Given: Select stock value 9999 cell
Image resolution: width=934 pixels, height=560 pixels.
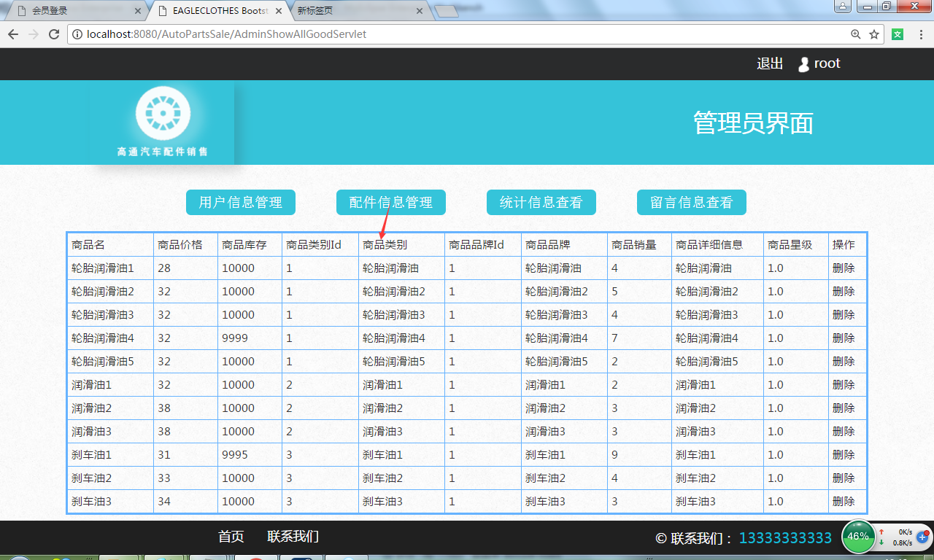Looking at the screenshot, I should tap(250, 338).
